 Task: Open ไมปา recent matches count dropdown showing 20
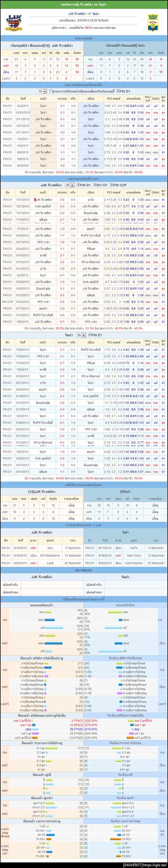pos(81,335)
